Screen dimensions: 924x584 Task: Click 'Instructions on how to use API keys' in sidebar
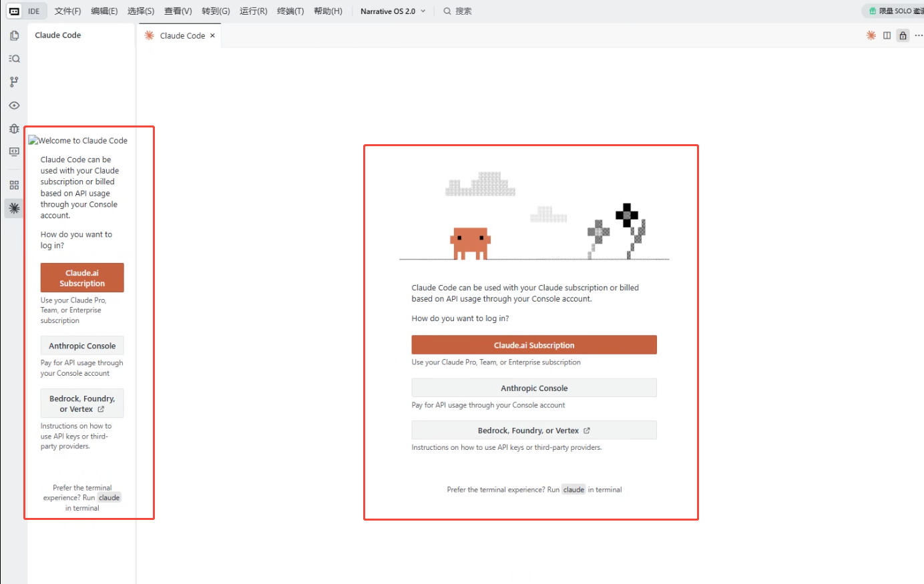coord(76,436)
